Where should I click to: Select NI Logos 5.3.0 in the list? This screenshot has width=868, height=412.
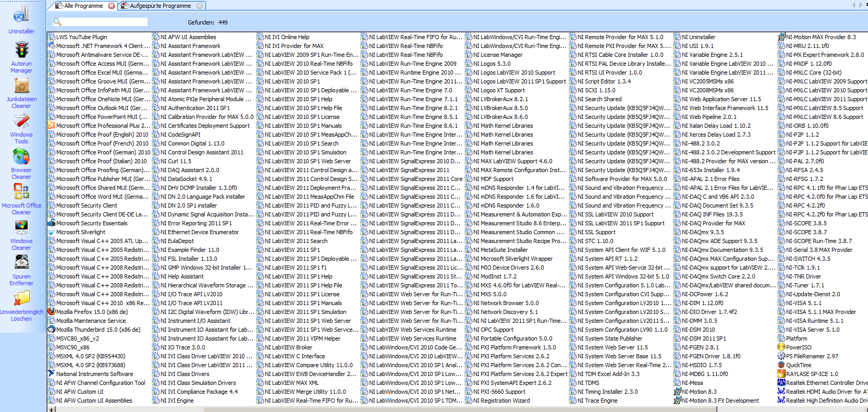click(x=492, y=64)
